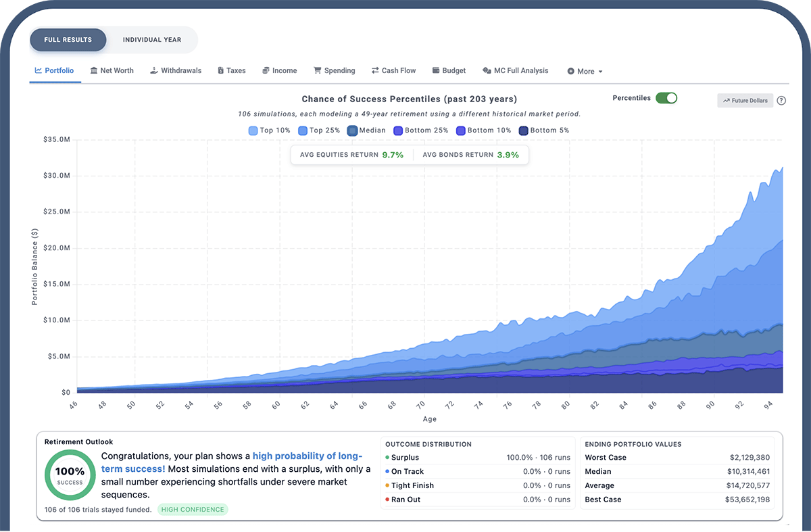
Task: Open Income using the cash stack icon
Action: click(264, 70)
